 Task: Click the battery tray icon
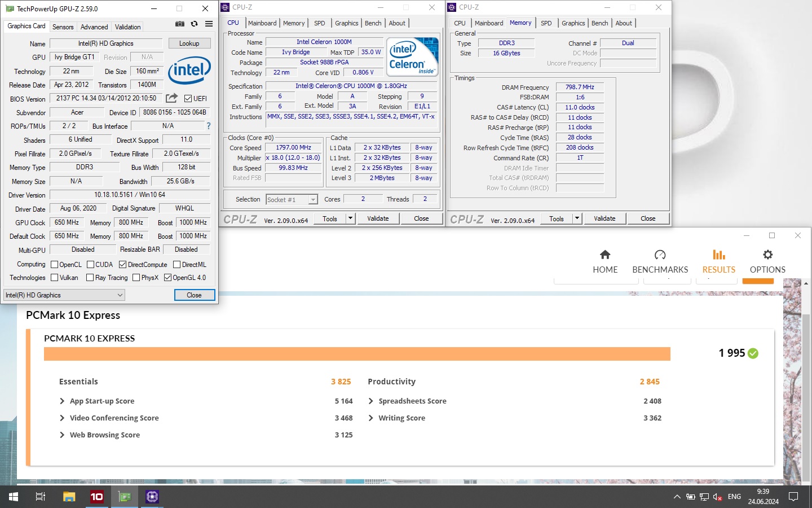click(x=690, y=497)
